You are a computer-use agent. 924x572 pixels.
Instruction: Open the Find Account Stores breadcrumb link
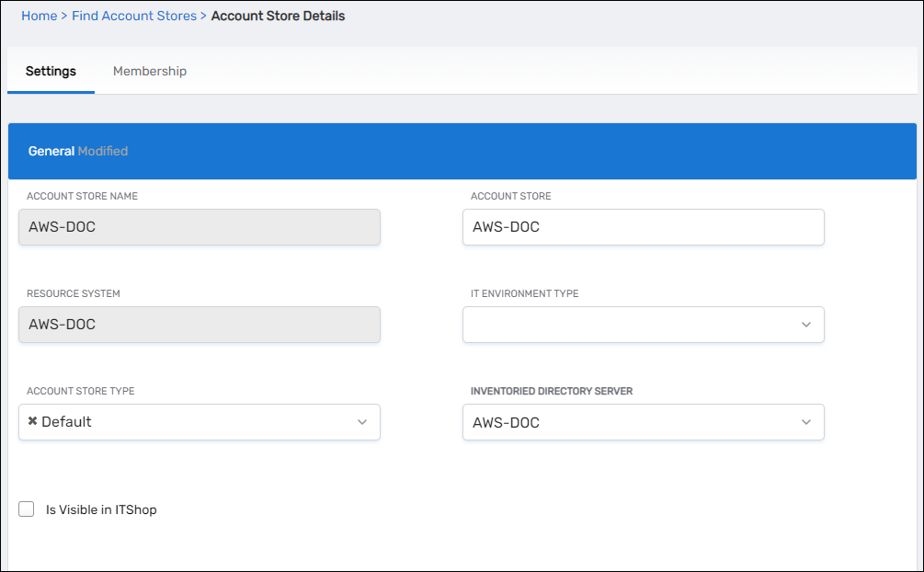pos(134,16)
